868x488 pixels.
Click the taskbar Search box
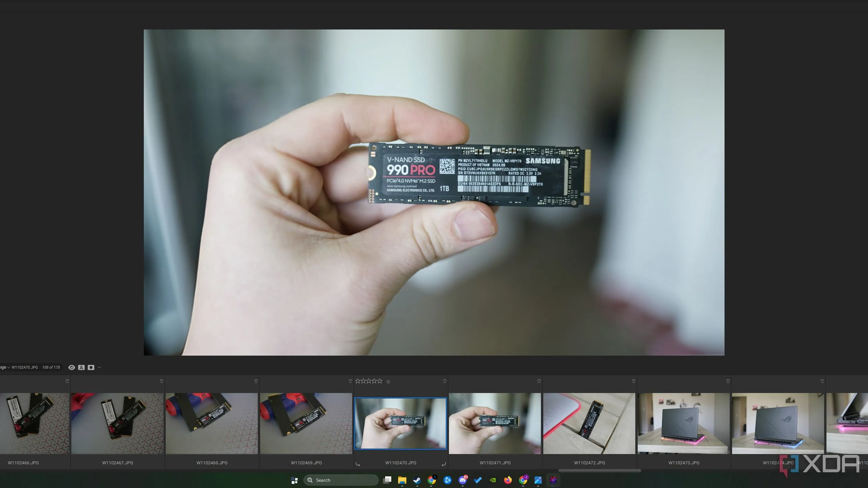[341, 480]
